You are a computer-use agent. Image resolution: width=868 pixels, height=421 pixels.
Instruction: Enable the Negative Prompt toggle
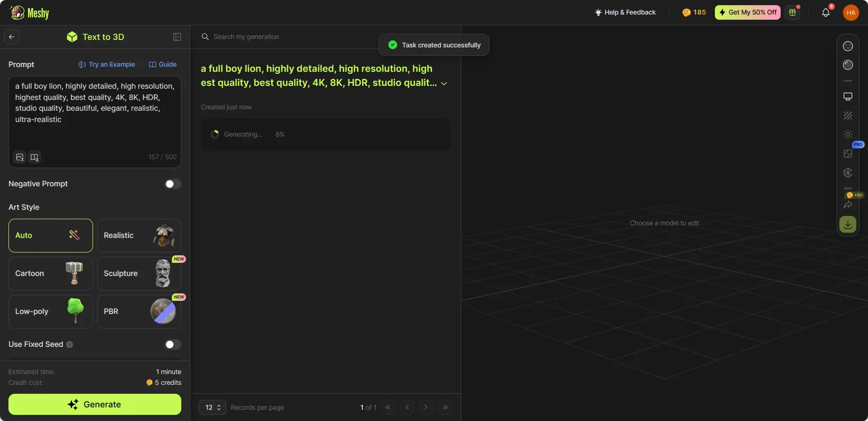(172, 184)
